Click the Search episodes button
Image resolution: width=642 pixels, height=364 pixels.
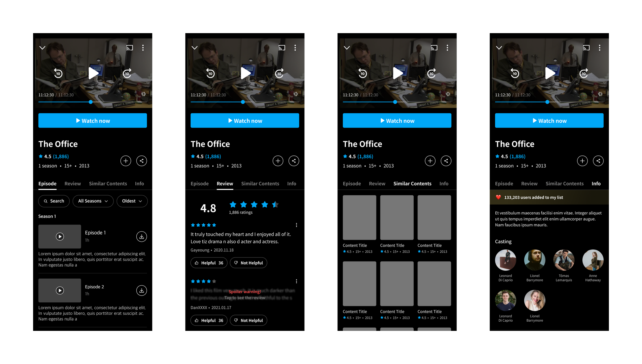[x=54, y=201]
